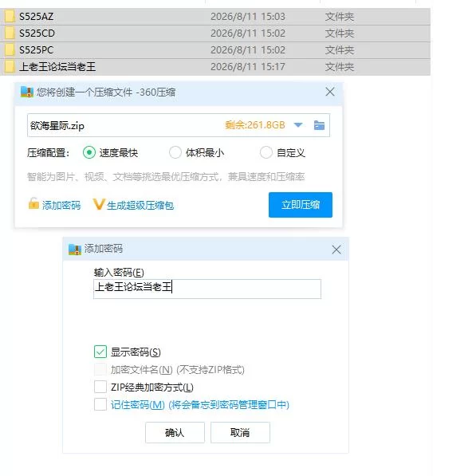This screenshot has width=476, height=476.
Task: Select the S525AZ folder name
Action: [37, 17]
